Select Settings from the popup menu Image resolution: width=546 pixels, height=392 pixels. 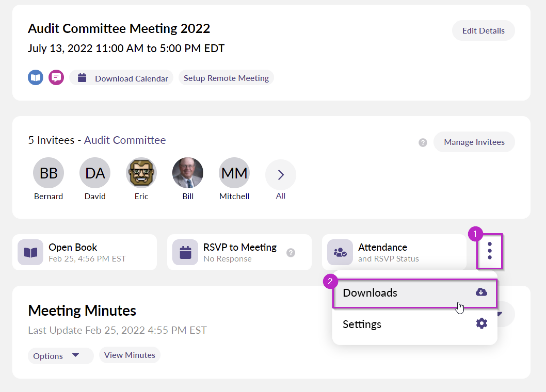click(x=415, y=324)
